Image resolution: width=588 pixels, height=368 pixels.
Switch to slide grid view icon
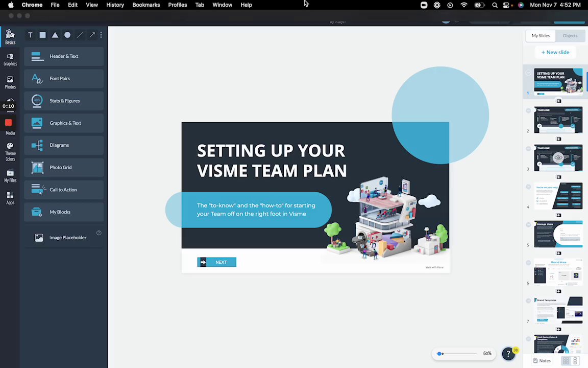point(566,361)
